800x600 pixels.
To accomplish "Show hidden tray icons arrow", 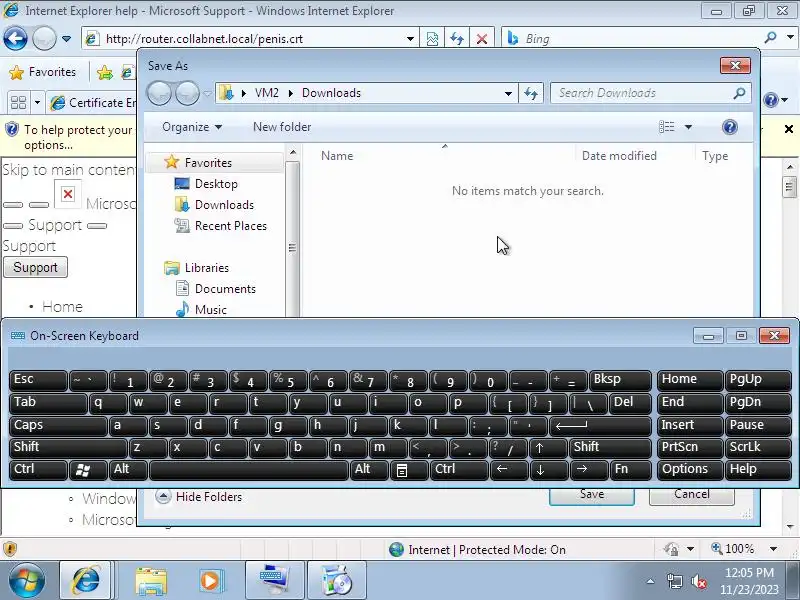I will click(x=651, y=581).
